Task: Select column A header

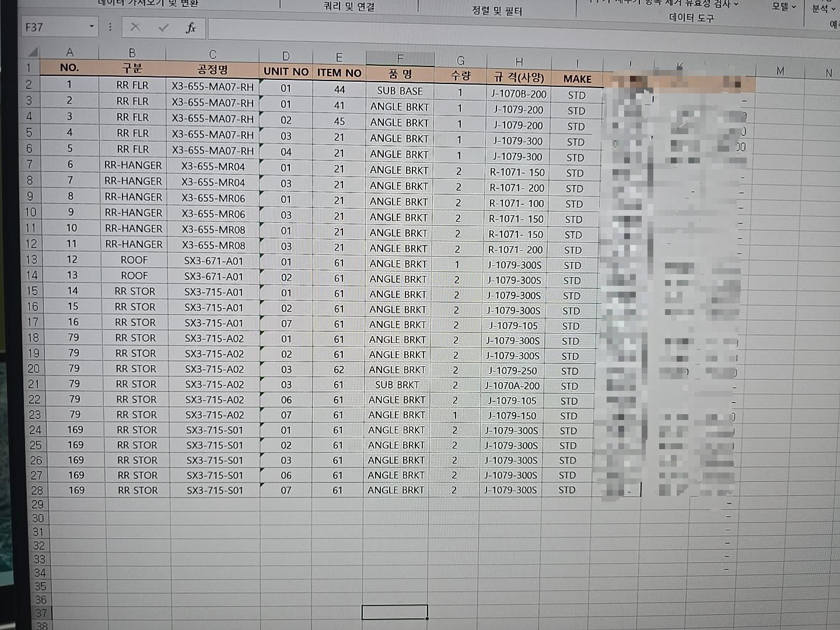Action: click(x=70, y=52)
